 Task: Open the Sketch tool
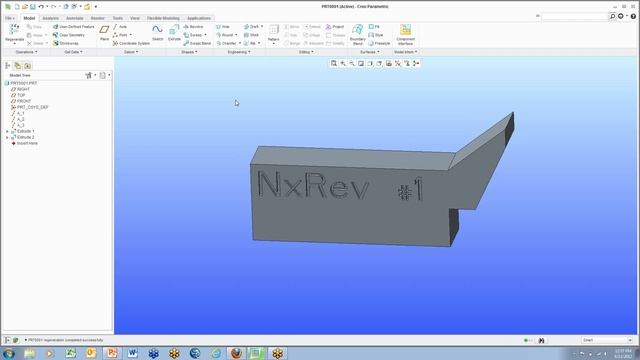pyautogui.click(x=158, y=33)
